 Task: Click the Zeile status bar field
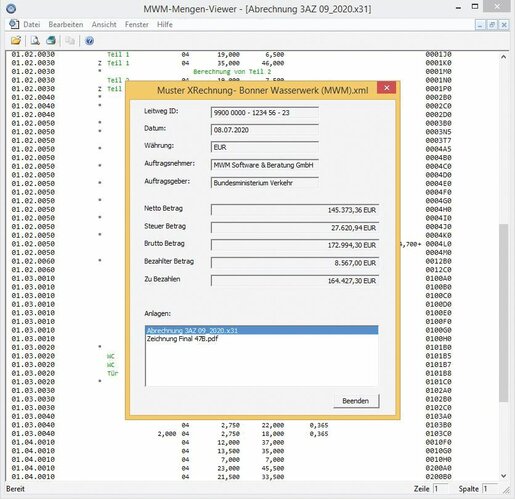click(x=440, y=489)
